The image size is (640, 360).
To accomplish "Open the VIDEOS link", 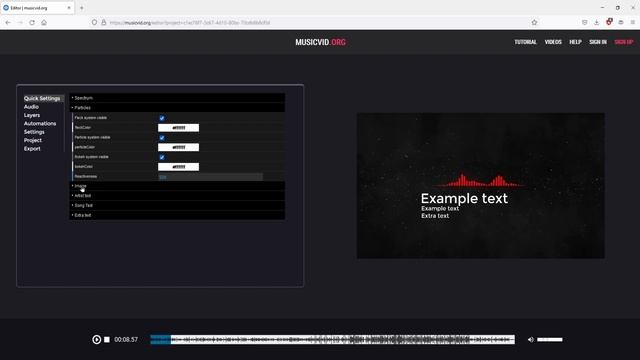I will 553,42.
